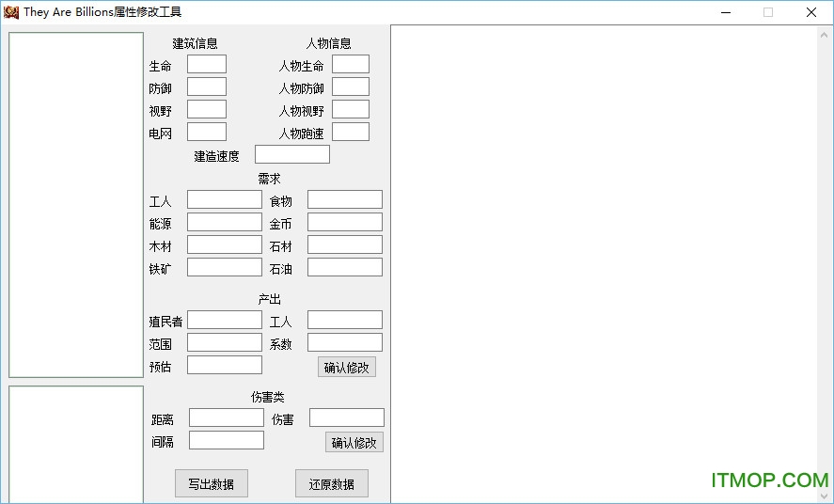
Task: Focus the building 视野 input field
Action: click(207, 109)
